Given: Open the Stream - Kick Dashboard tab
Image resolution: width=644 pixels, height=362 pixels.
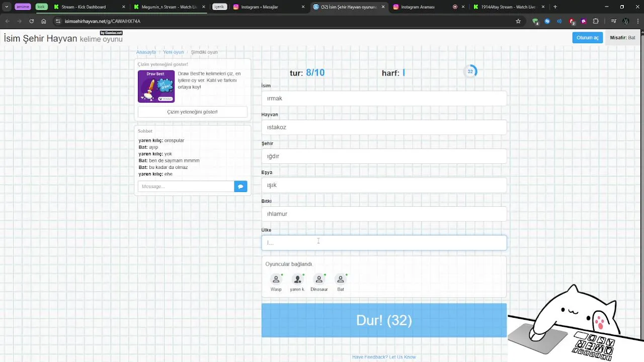Looking at the screenshot, I should pos(83,7).
